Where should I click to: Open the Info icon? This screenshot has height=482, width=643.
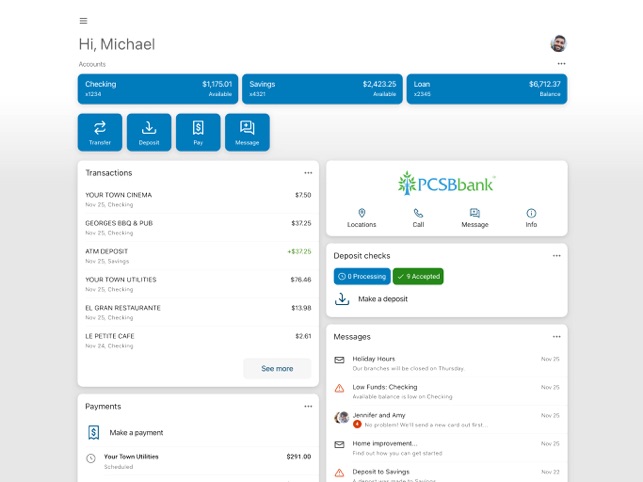click(x=531, y=213)
